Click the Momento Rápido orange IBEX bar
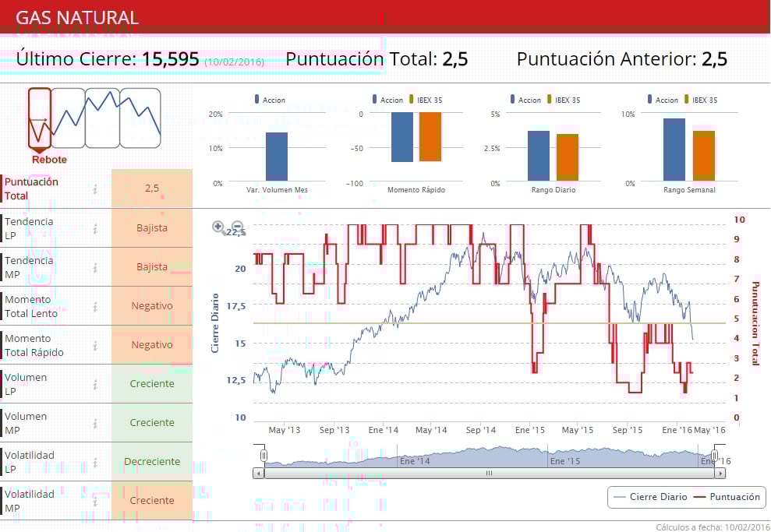This screenshot has width=771, height=532. (430, 136)
